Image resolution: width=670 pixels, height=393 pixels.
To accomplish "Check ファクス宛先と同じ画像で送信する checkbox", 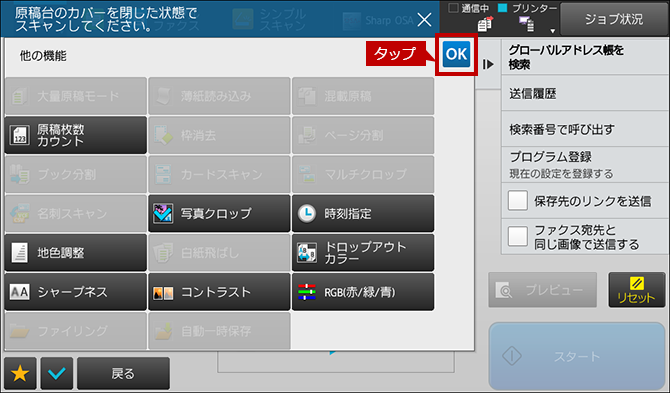I will coord(518,237).
